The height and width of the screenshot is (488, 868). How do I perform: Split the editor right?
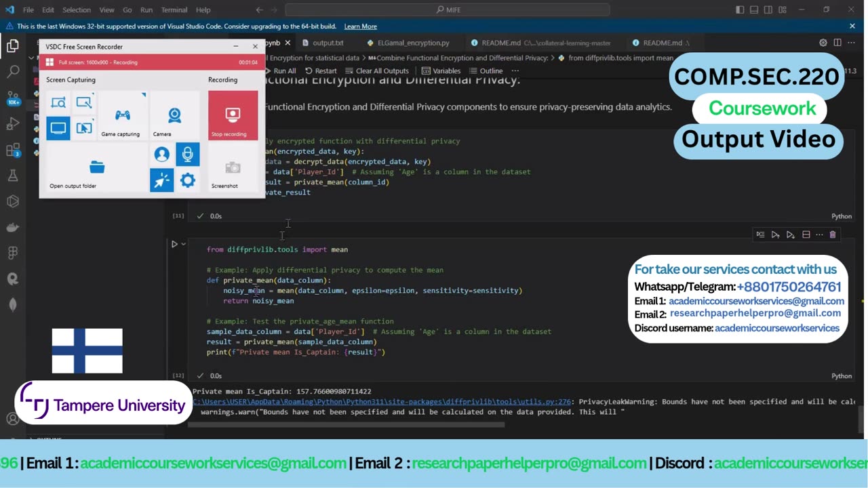[837, 43]
